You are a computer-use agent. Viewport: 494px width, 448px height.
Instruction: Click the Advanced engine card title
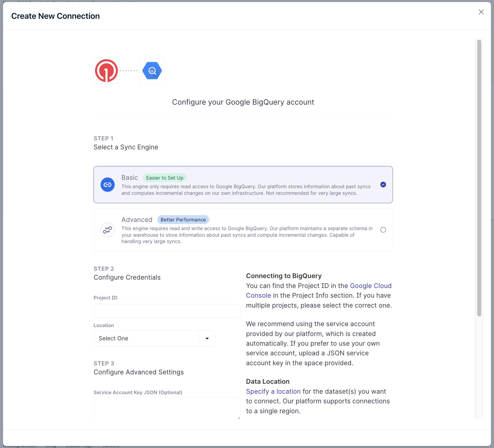coord(137,220)
